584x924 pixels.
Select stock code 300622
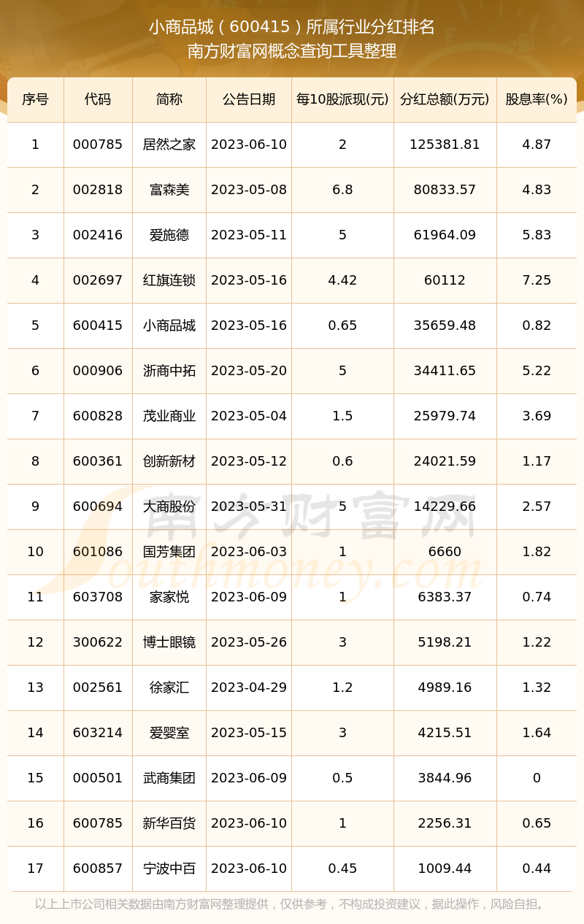click(98, 642)
